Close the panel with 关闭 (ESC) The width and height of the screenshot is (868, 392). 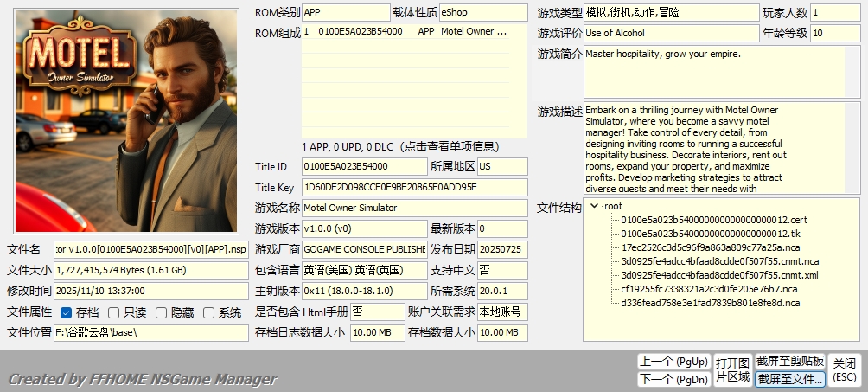844,370
